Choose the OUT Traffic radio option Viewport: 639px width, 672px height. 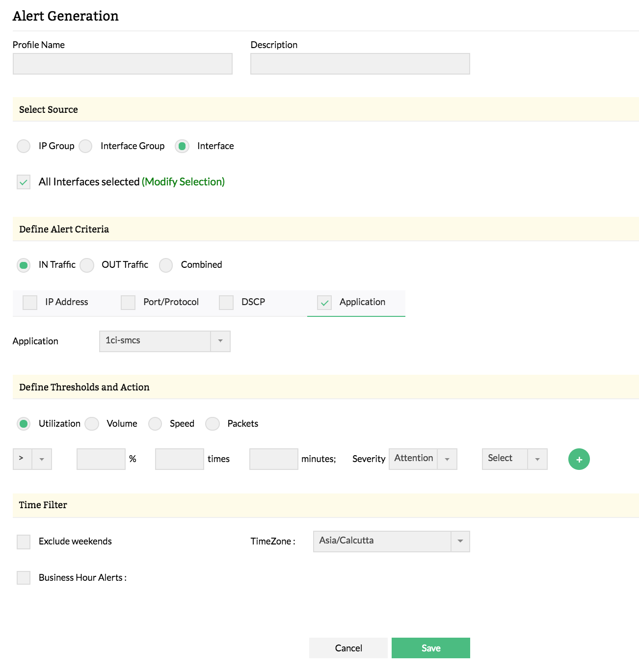87,265
